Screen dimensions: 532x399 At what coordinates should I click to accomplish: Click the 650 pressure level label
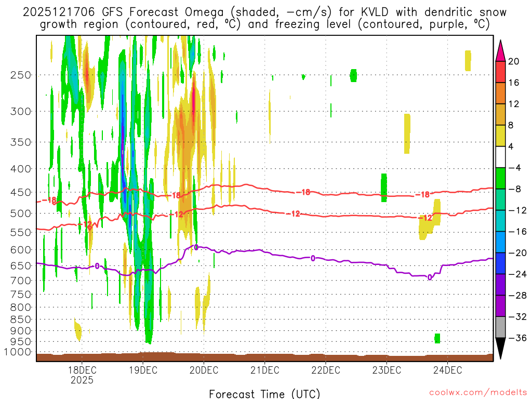tap(21, 265)
